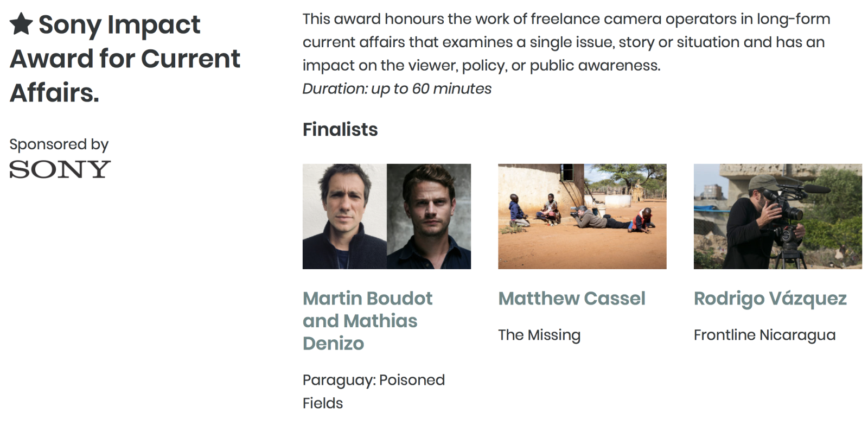
Task: Click the Sony Impact Award heading
Action: [x=125, y=58]
